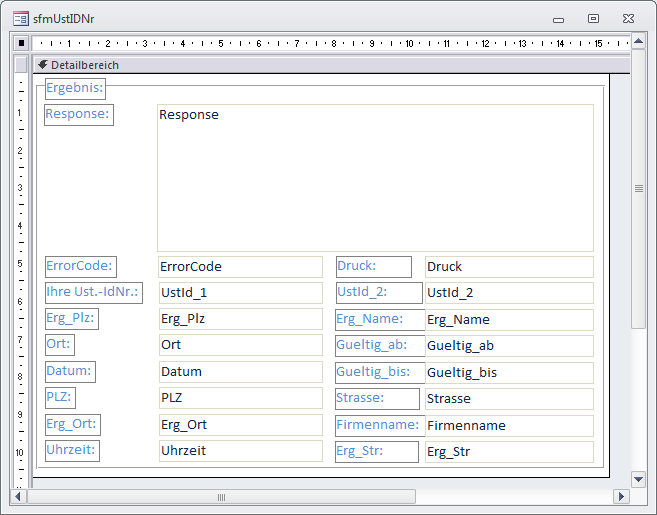This screenshot has width=657, height=515.
Task: Click the Ergebnis frame label
Action: click(75, 88)
